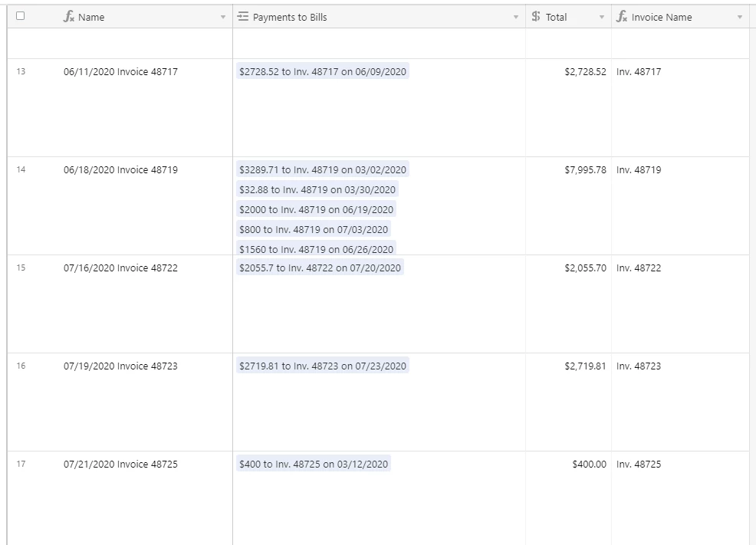Screen dimensions: 756x545
Task: Select row number 16
Action: pos(21,366)
